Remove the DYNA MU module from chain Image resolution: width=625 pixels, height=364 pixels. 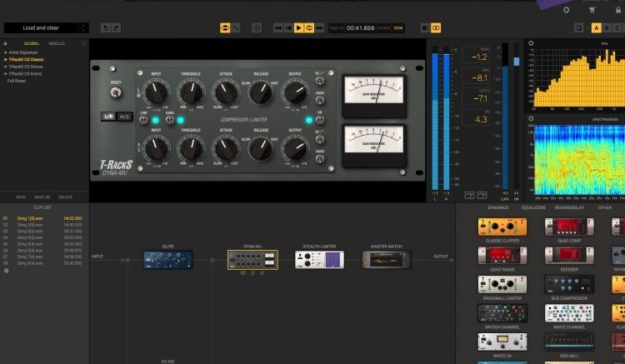[262, 273]
